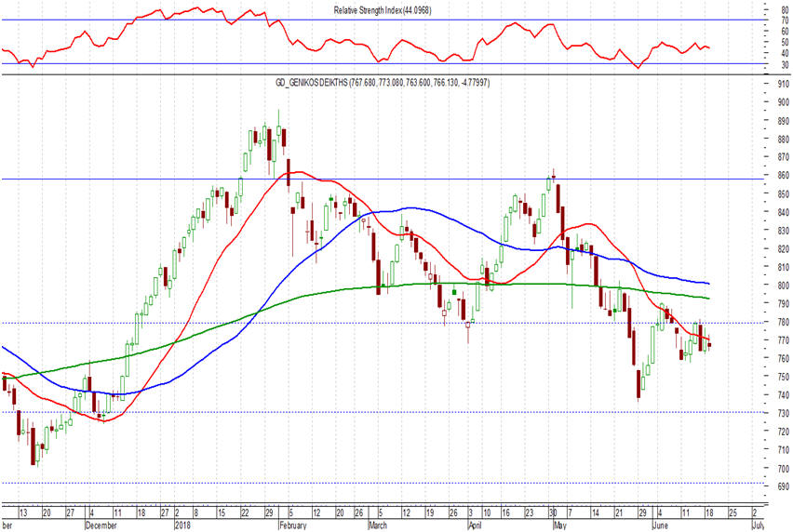Click the Relative Strength Index (44.0968) title
This screenshot has height=532, width=793.
coord(383,10)
